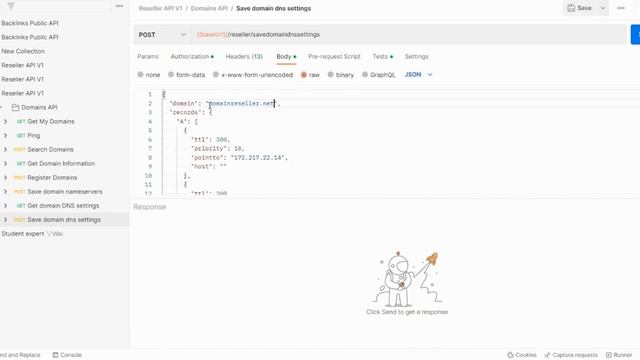Select the GraphQL body type
Image resolution: width=640 pixels, height=360 pixels.
click(379, 75)
